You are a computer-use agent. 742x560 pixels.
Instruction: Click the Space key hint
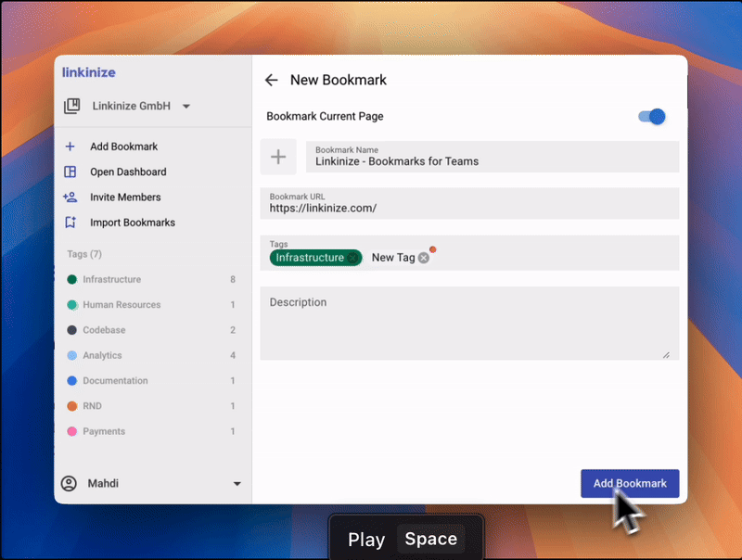tap(431, 539)
